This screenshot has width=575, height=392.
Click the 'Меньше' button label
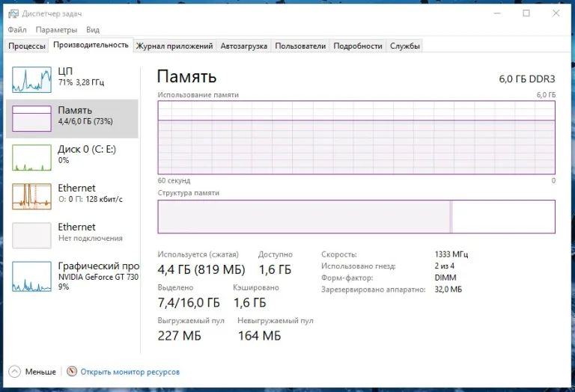(40, 372)
